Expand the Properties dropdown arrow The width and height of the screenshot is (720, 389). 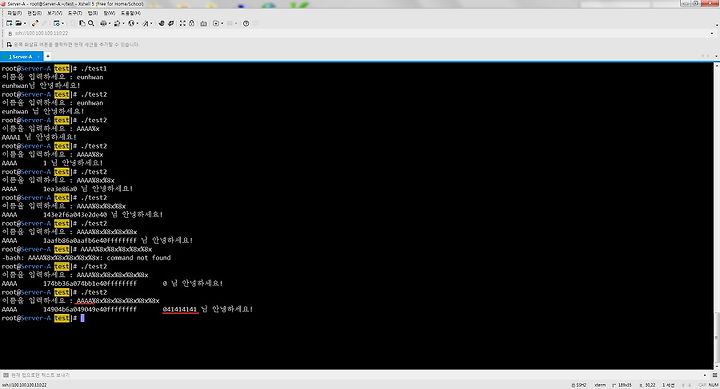tap(62, 23)
